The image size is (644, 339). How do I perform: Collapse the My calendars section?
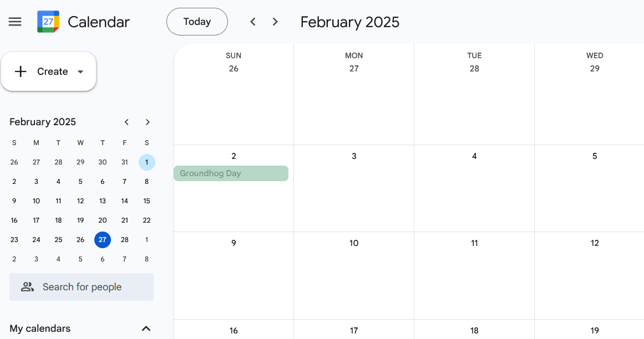[146, 328]
